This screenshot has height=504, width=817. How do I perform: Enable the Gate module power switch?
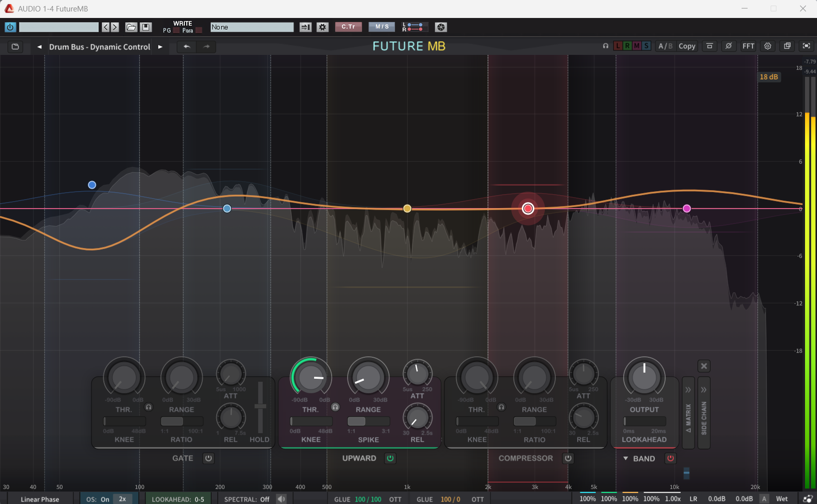[x=208, y=458]
